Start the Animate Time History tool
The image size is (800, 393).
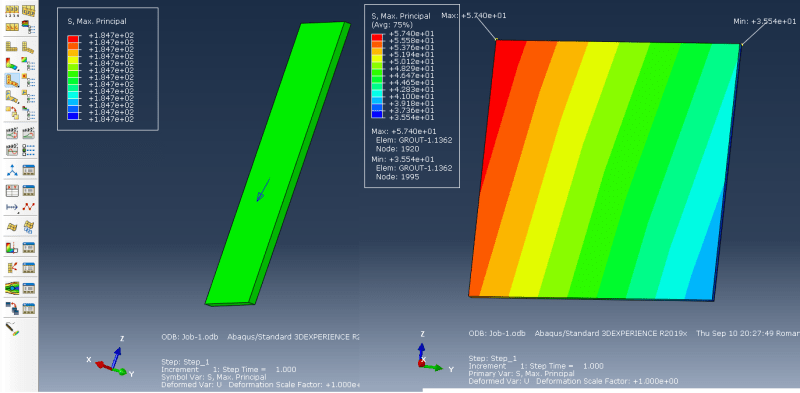[29, 134]
